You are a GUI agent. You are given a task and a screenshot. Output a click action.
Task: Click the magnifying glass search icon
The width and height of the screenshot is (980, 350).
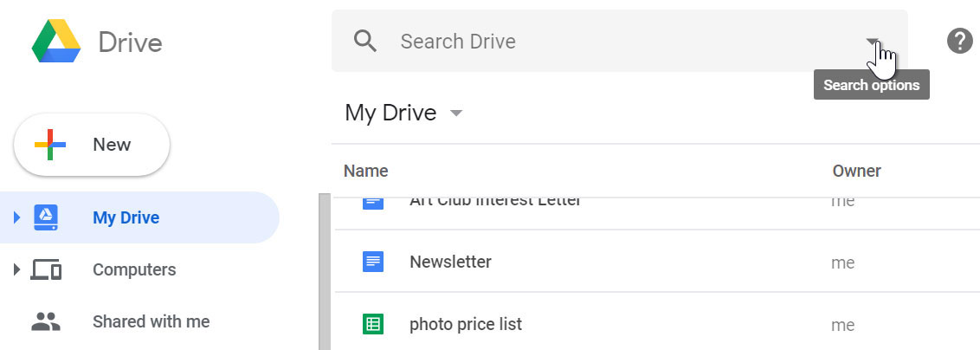click(365, 41)
